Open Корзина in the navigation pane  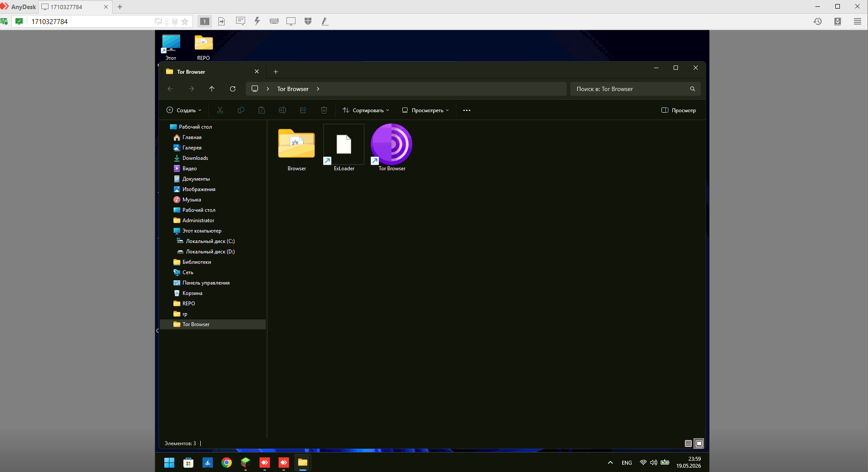[192, 293]
